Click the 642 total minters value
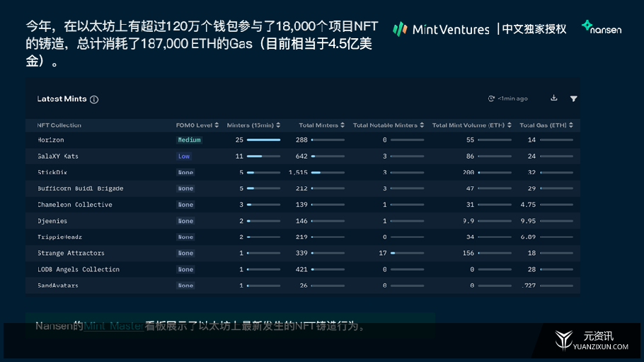 tap(301, 157)
